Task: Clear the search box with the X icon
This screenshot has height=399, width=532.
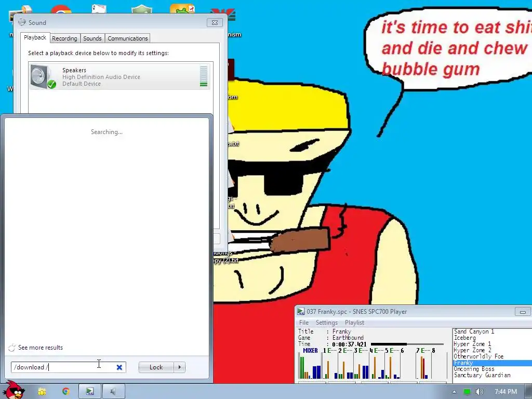Action: pos(119,367)
